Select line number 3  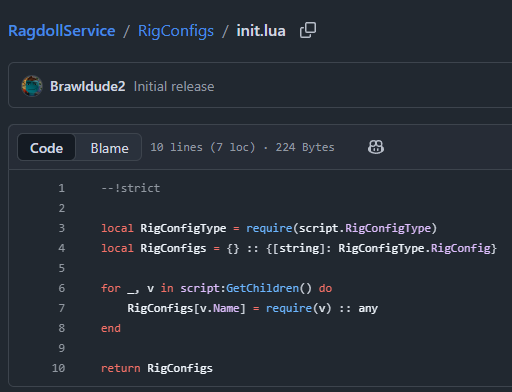pos(62,228)
